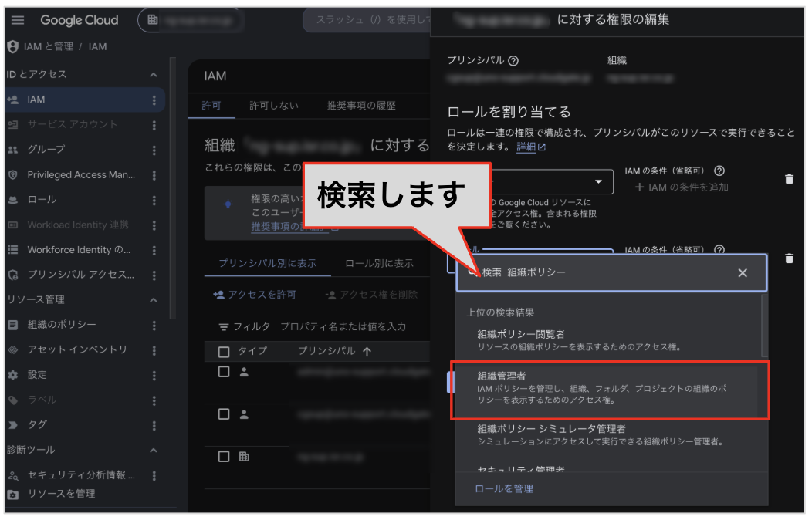Click the ロールを管理 link
This screenshot has height=520, width=812.
(x=504, y=489)
